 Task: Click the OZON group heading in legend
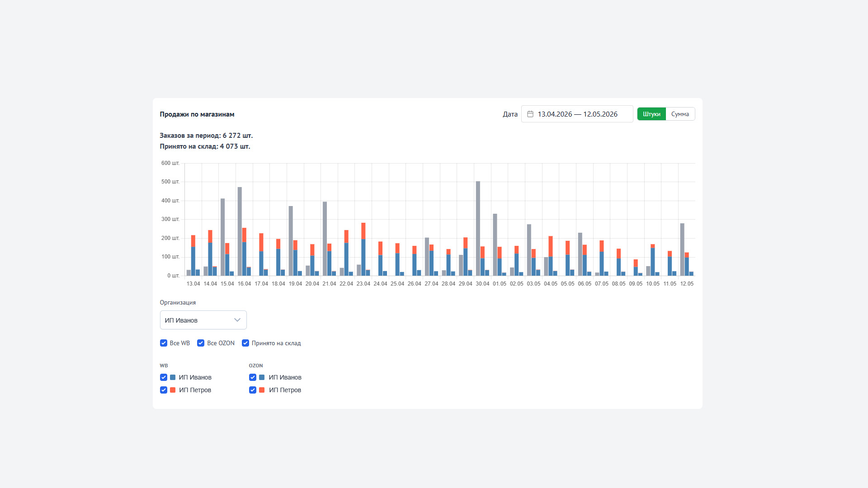click(x=256, y=366)
